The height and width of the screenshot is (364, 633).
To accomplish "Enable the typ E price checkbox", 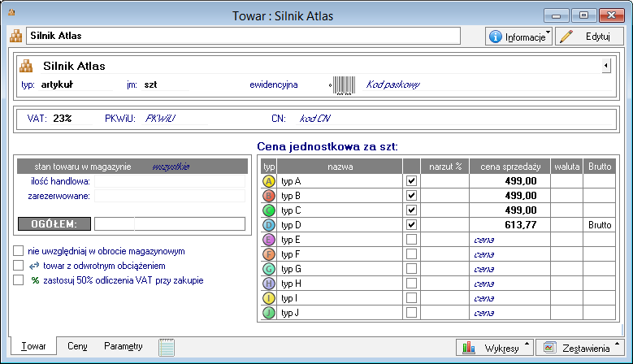I will (411, 240).
